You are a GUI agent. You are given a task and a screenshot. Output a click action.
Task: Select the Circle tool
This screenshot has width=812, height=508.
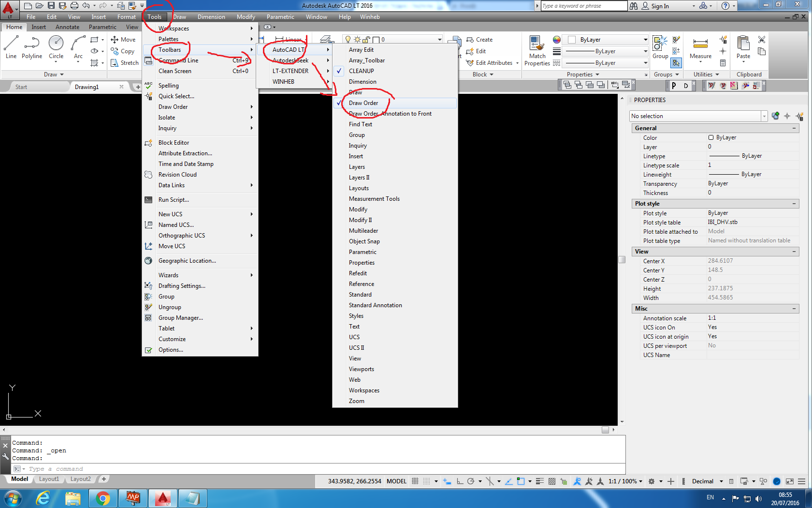(x=56, y=47)
